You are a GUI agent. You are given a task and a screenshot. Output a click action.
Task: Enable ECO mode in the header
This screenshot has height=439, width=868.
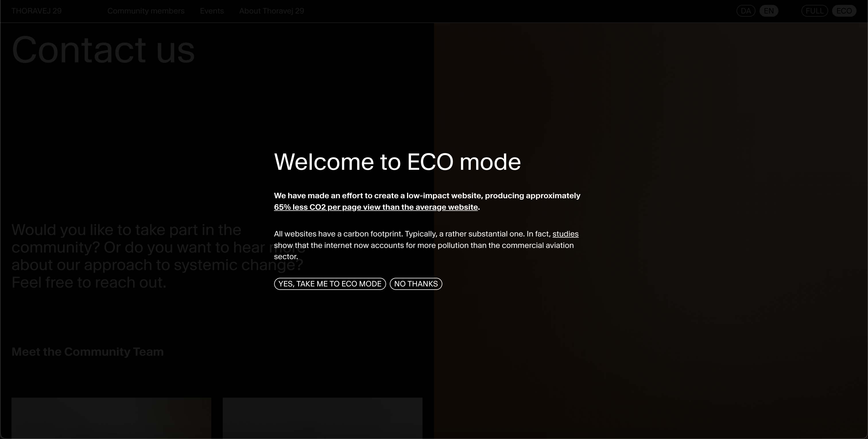(844, 11)
